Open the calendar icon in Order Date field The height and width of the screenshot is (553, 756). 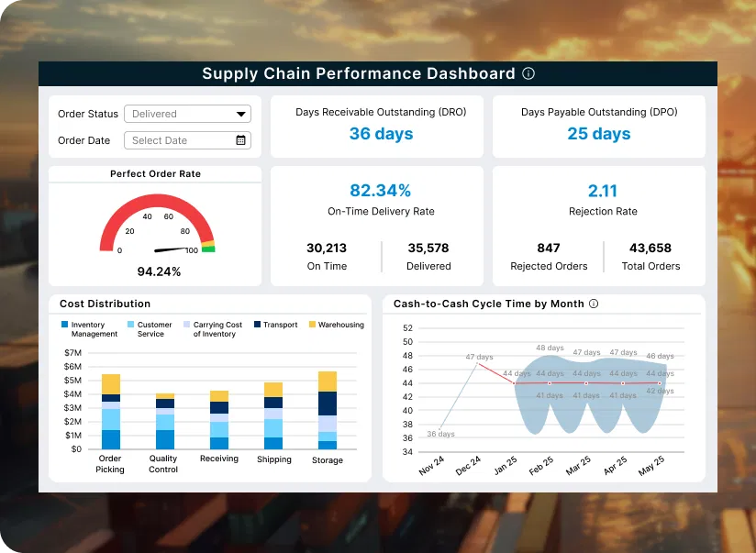coord(240,140)
